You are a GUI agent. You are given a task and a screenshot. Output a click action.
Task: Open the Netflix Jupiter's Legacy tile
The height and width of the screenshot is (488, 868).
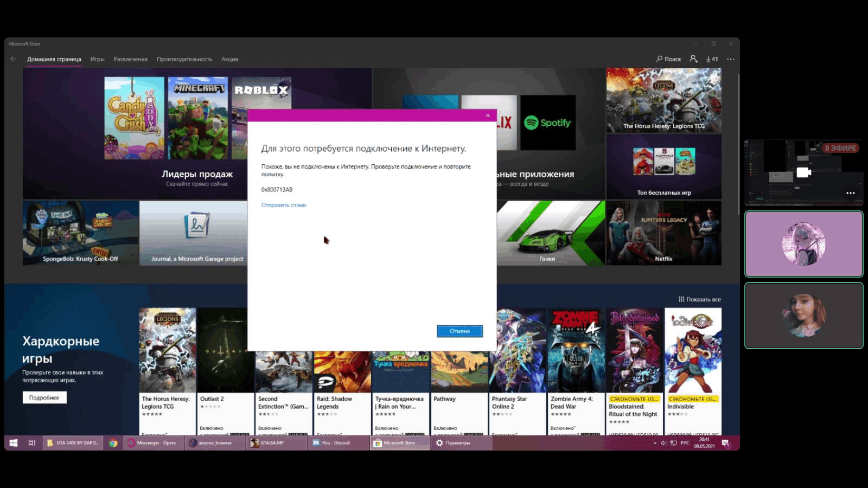coord(663,233)
